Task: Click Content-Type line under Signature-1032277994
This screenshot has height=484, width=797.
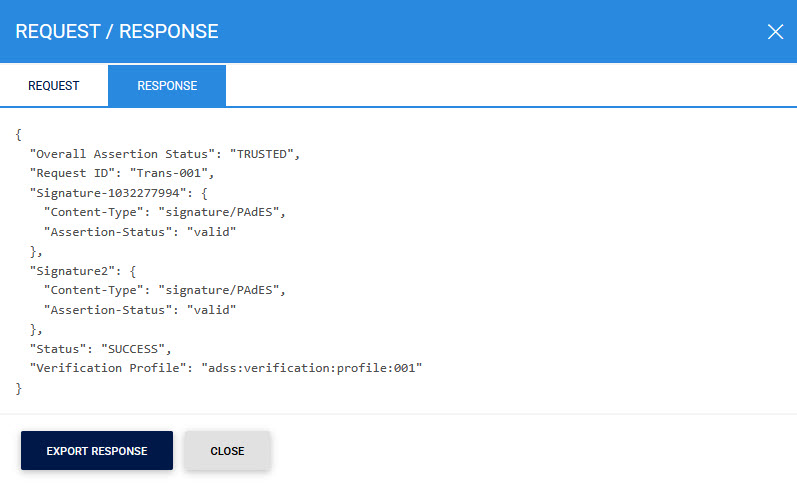Action: [165, 212]
